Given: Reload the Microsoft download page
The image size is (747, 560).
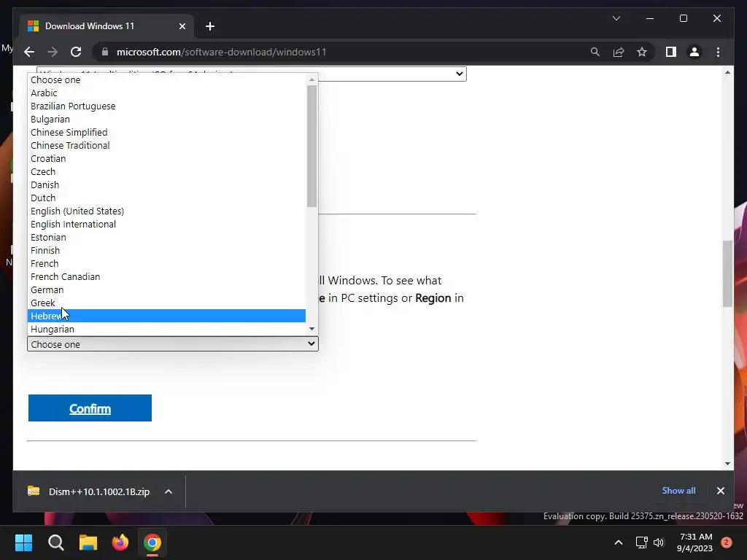Looking at the screenshot, I should point(76,52).
